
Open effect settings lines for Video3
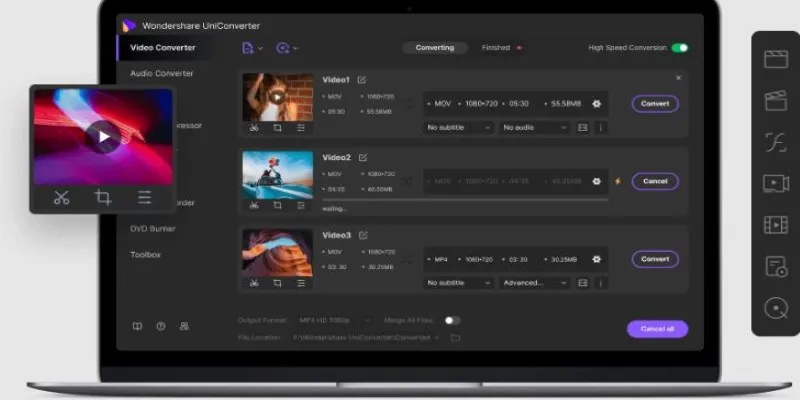tap(301, 283)
